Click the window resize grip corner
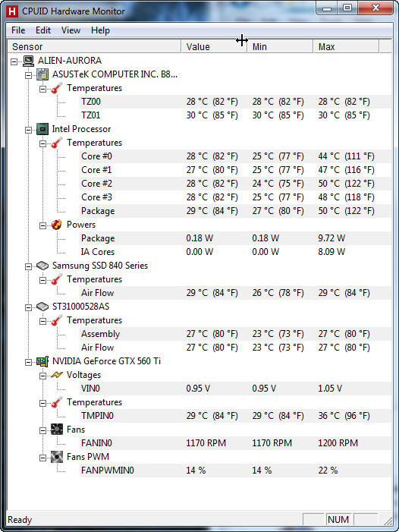The height and width of the screenshot is (532, 399). tap(388, 521)
